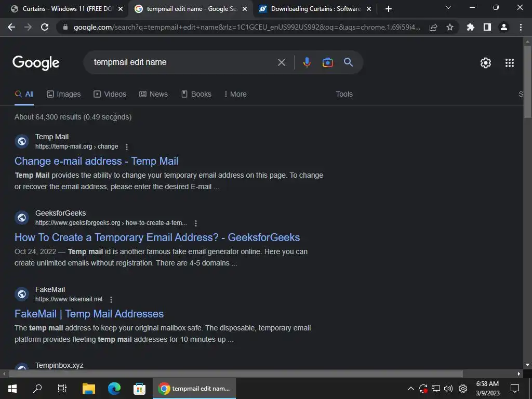Open new browser tab
The height and width of the screenshot is (399, 532).
[389, 9]
